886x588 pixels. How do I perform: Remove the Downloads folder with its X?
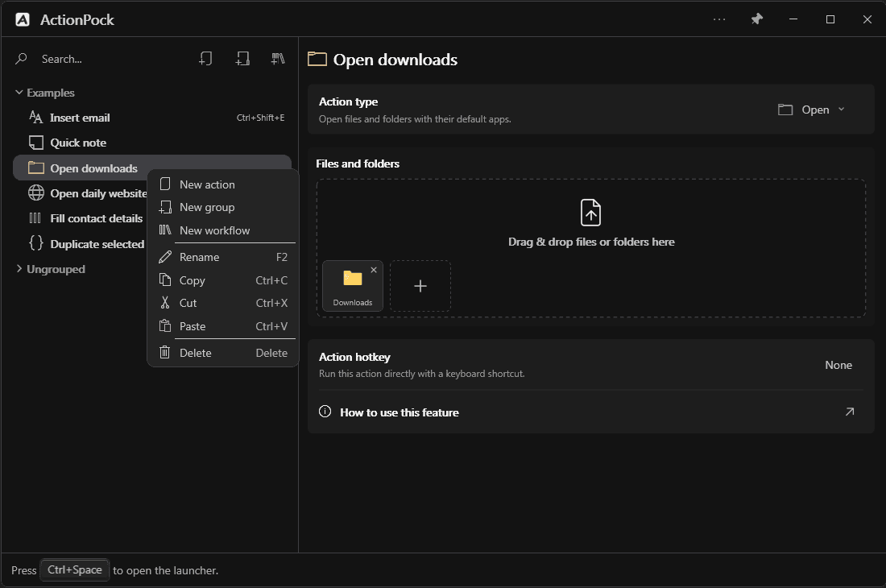(x=374, y=270)
